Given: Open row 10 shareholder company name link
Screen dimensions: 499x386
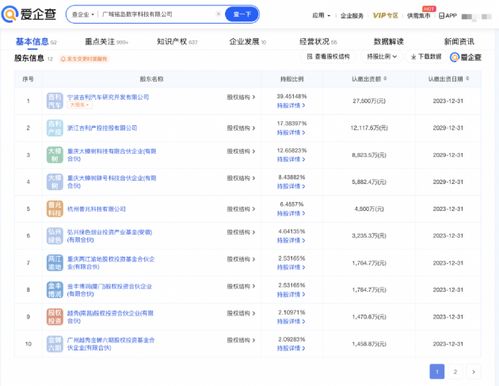Looking at the screenshot, I should [x=111, y=344].
